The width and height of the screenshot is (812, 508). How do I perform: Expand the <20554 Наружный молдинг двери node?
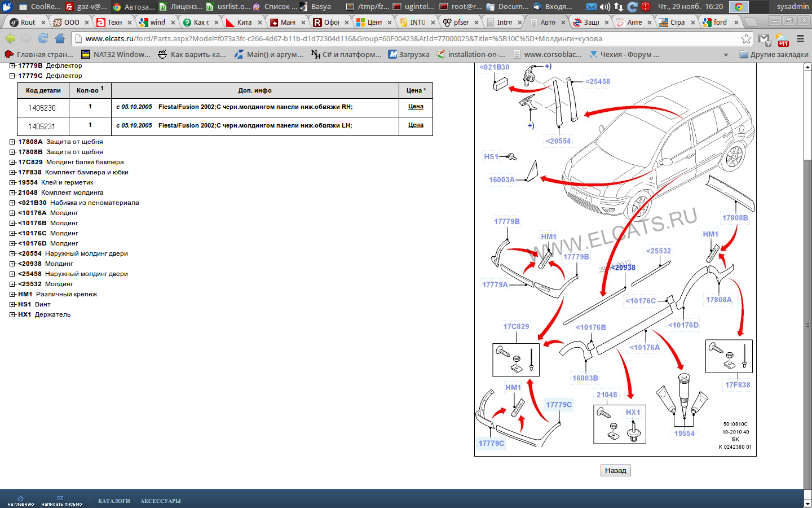(x=12, y=253)
